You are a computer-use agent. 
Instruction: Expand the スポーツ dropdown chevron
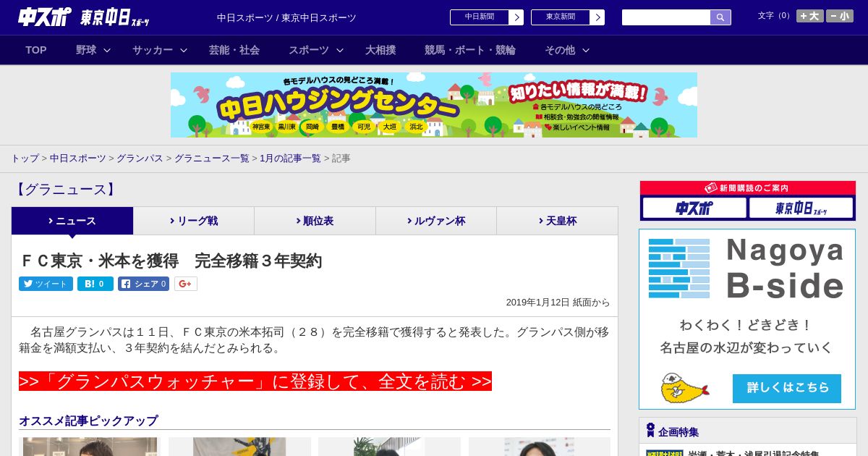340,50
